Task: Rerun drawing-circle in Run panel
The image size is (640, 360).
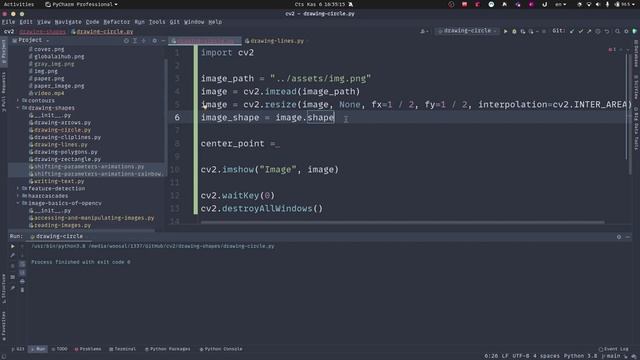Action: point(13,246)
